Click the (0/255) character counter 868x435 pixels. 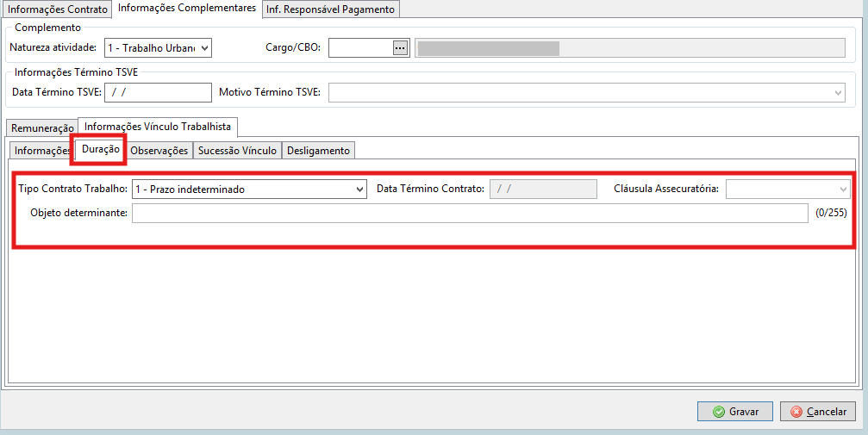click(x=831, y=213)
